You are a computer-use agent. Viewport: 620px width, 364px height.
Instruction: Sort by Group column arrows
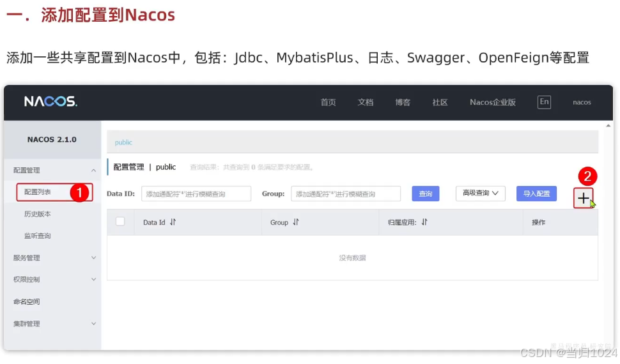pos(296,222)
